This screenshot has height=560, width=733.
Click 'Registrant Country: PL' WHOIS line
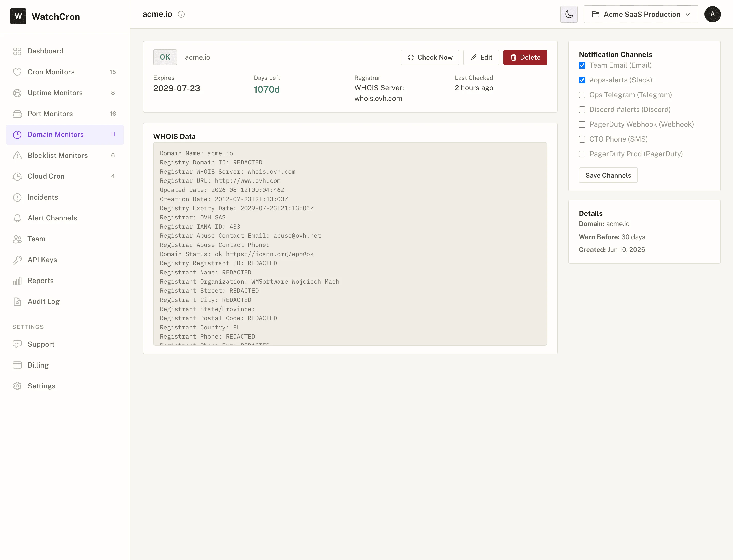[200, 328]
